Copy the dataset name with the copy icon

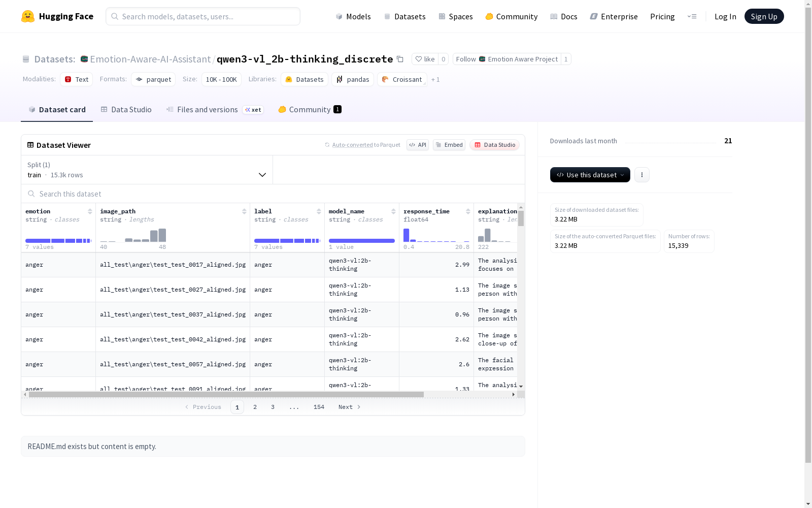pyautogui.click(x=400, y=59)
